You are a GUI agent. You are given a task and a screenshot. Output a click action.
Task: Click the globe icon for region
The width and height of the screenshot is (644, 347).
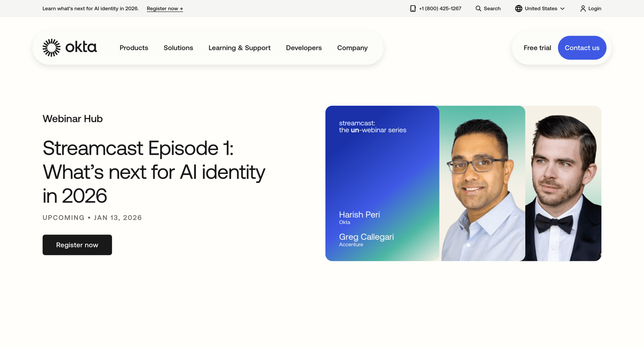(x=518, y=9)
